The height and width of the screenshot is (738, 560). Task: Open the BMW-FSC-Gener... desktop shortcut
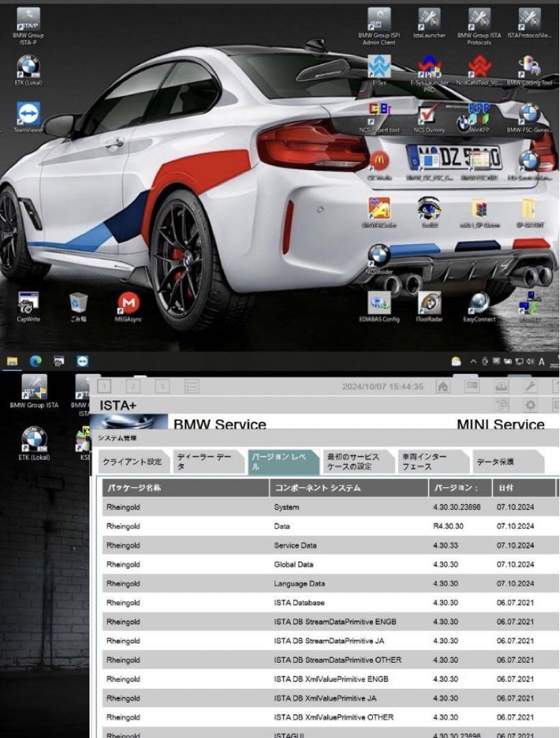pyautogui.click(x=529, y=118)
